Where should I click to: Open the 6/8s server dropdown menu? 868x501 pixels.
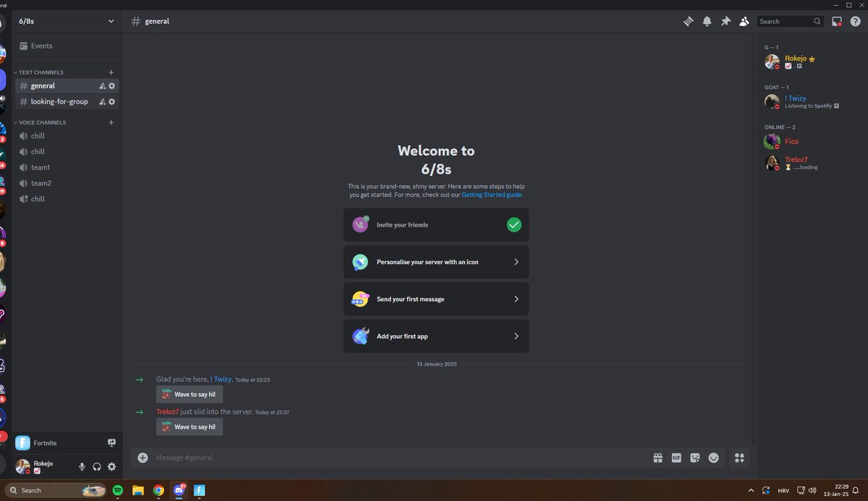tap(67, 21)
